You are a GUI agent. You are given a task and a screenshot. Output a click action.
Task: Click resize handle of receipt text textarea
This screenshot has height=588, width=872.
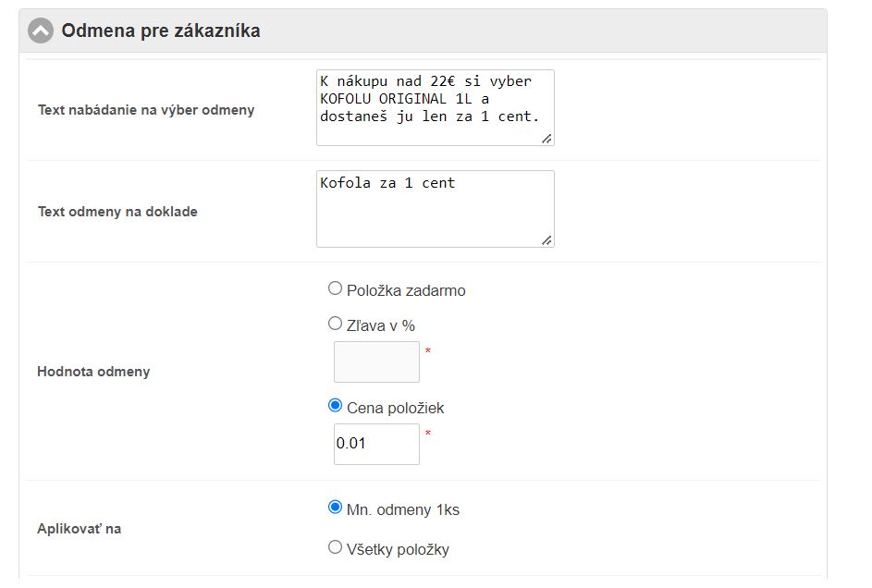pyautogui.click(x=547, y=240)
